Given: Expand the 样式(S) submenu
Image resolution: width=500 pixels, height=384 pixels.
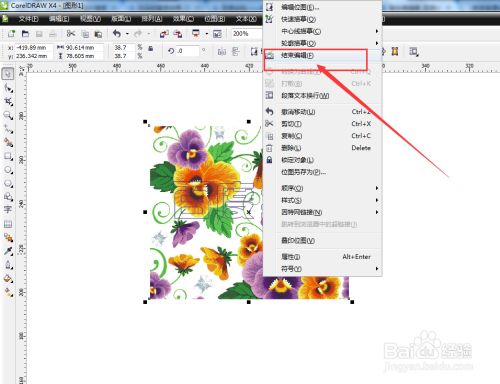Looking at the screenshot, I should point(377,200).
